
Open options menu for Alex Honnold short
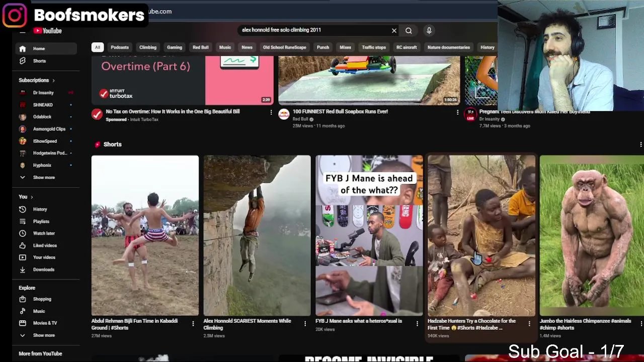click(305, 324)
